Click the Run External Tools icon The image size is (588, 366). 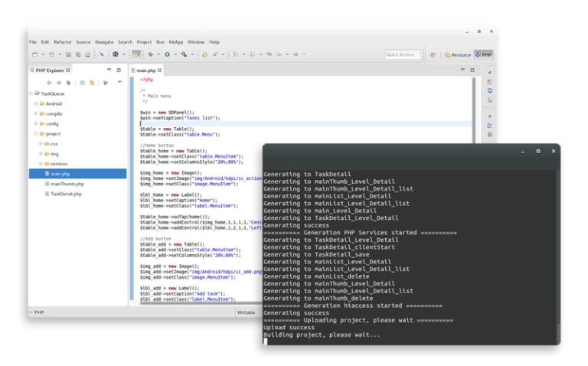click(x=184, y=54)
